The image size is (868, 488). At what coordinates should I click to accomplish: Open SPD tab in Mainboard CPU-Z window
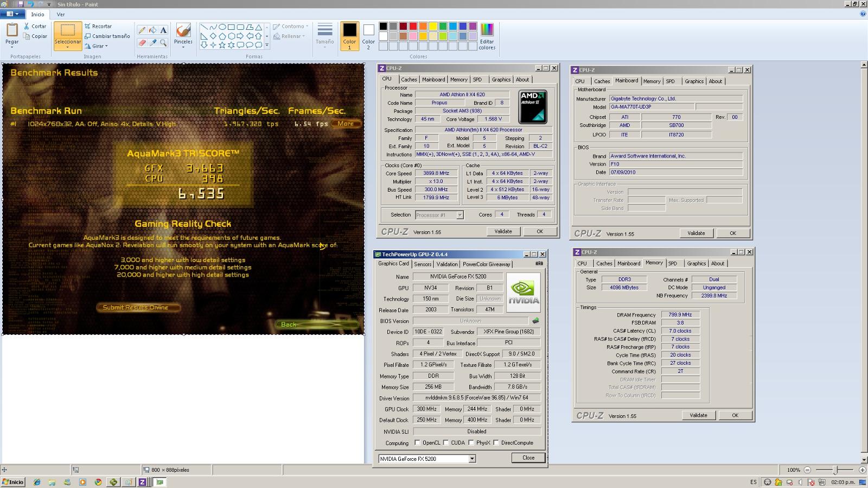pyautogui.click(x=671, y=81)
